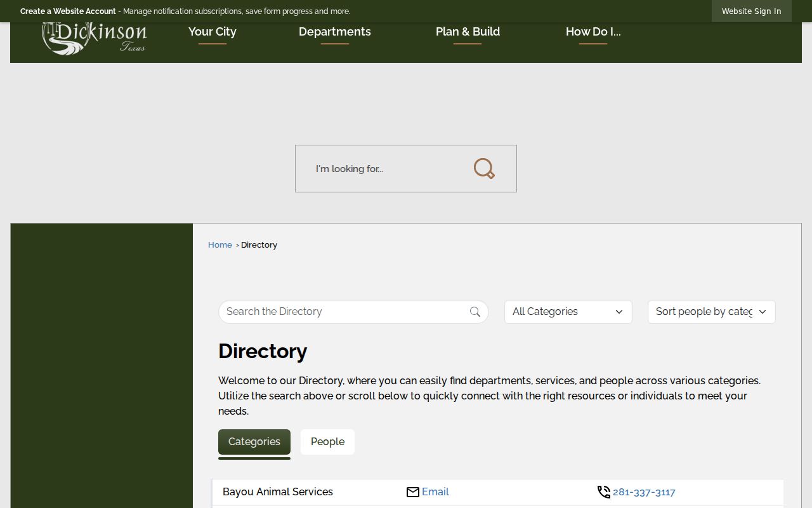
Task: Click the envelope icon for Bayou Animal Services
Action: click(x=413, y=492)
